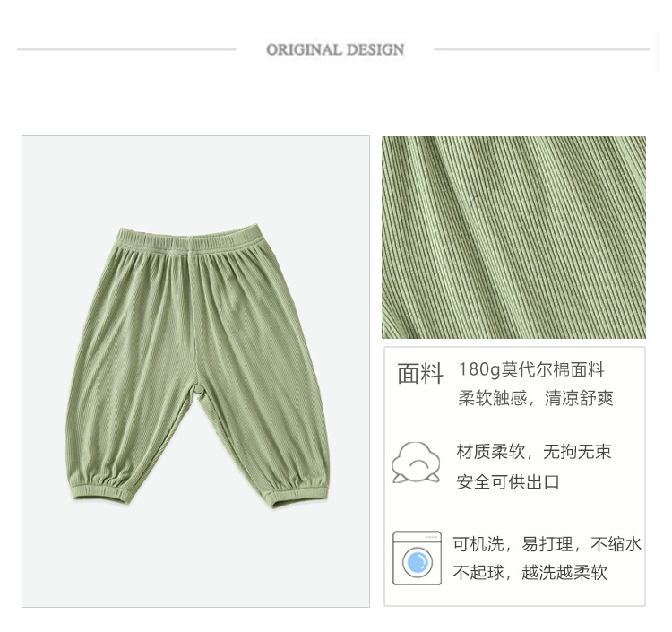Click the washing machine icon

click(x=417, y=558)
